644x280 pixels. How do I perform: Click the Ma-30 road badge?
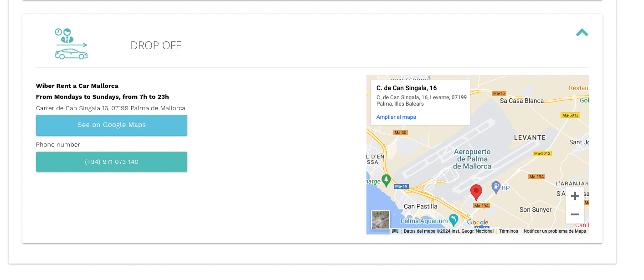[401, 132]
